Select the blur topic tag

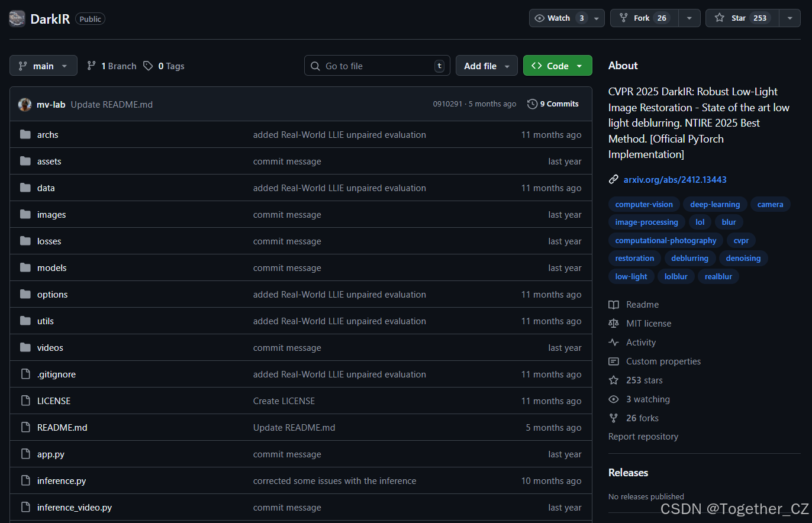729,222
